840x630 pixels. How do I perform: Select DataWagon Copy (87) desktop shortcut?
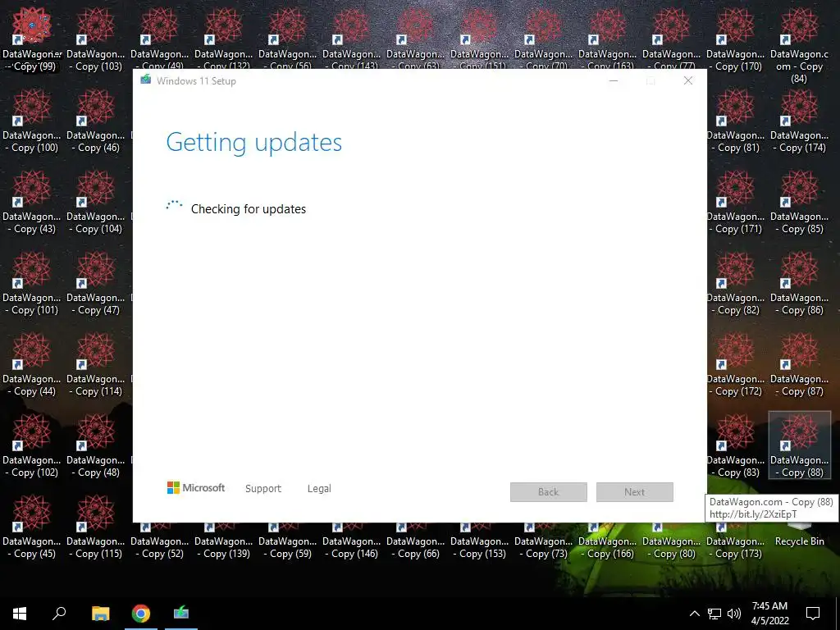tap(799, 365)
